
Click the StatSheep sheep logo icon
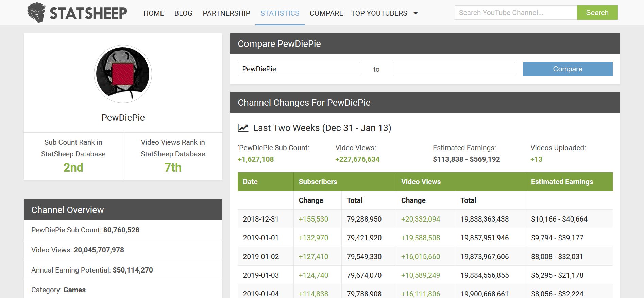[36, 13]
